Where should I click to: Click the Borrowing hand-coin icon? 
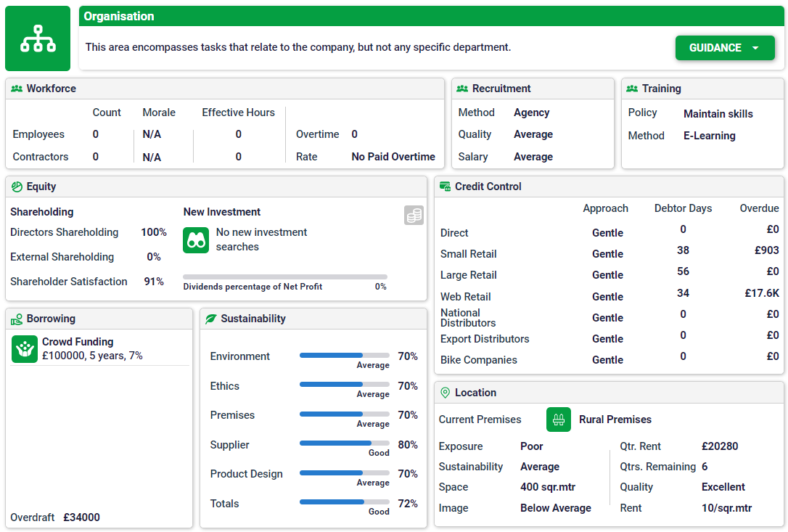tap(17, 319)
